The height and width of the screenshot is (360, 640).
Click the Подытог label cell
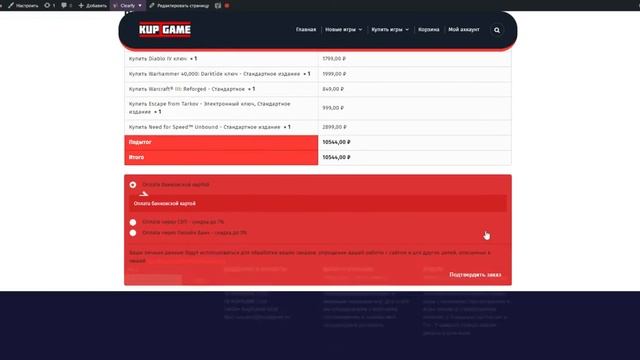tap(221, 142)
